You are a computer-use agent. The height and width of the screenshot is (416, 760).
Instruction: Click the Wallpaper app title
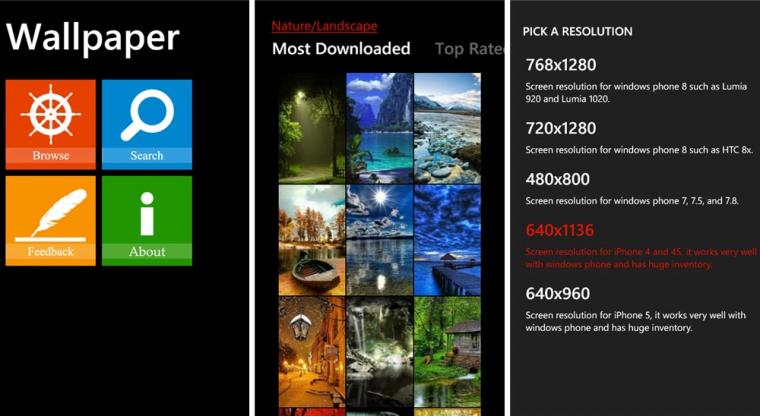pos(93,38)
